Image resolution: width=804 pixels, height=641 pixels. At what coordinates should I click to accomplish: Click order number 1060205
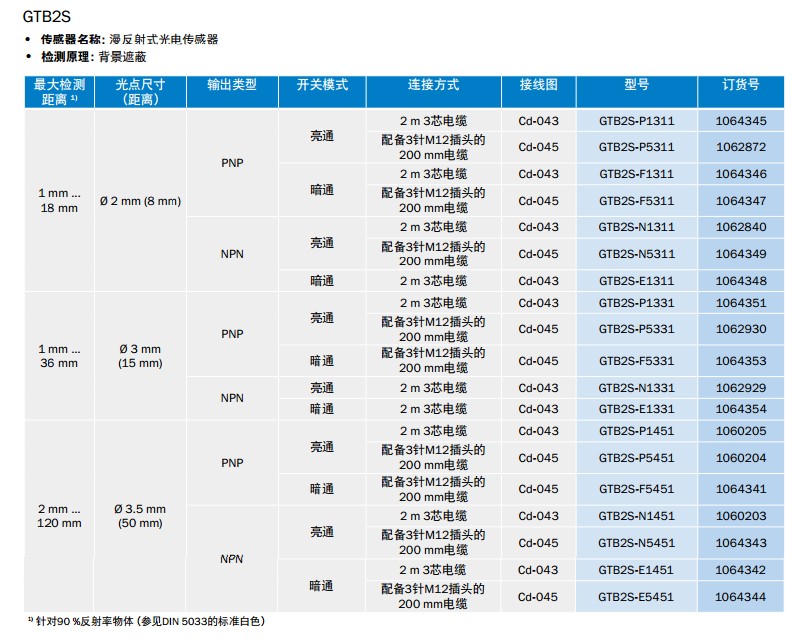(741, 431)
